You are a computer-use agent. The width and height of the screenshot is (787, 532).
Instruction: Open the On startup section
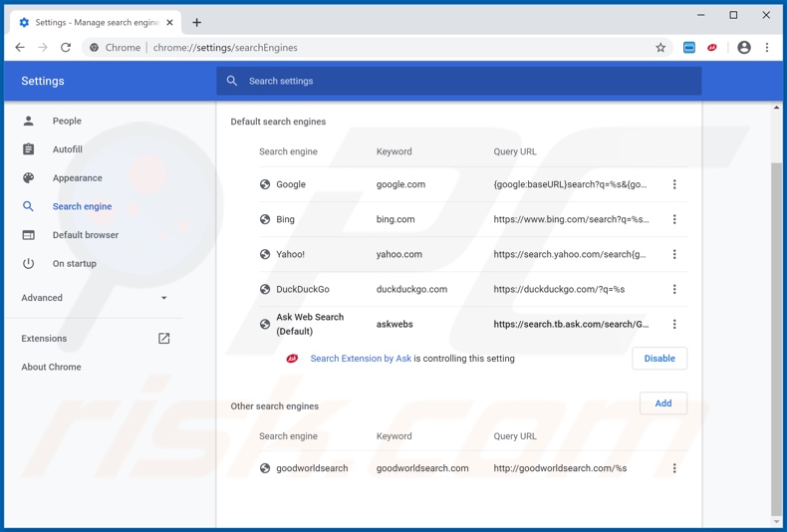(x=74, y=264)
